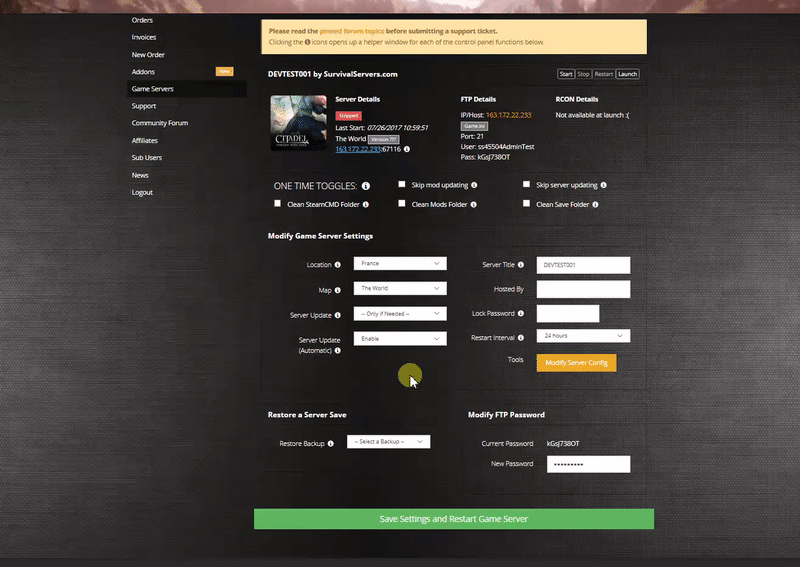Open the Location dropdown showing France
Viewport: 800px width, 567px height.
[400, 263]
